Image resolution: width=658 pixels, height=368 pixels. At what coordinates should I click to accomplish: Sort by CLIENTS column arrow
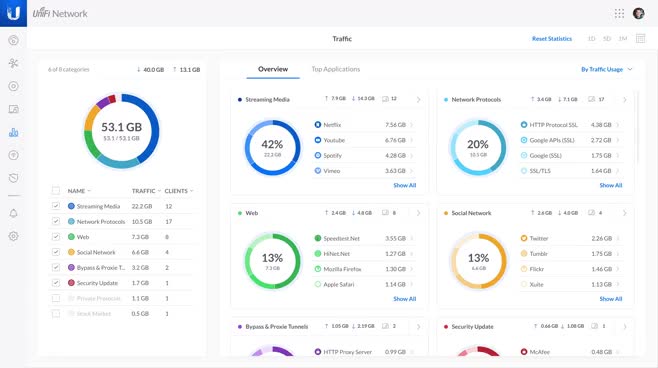192,191
